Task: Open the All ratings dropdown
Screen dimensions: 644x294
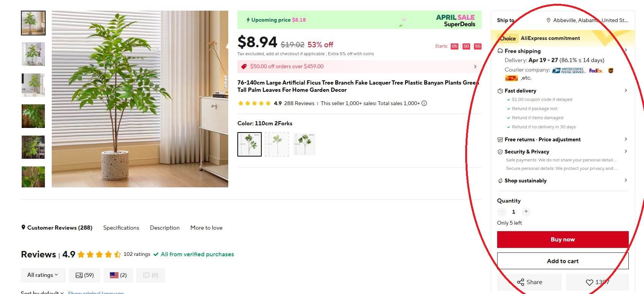Action: point(43,275)
